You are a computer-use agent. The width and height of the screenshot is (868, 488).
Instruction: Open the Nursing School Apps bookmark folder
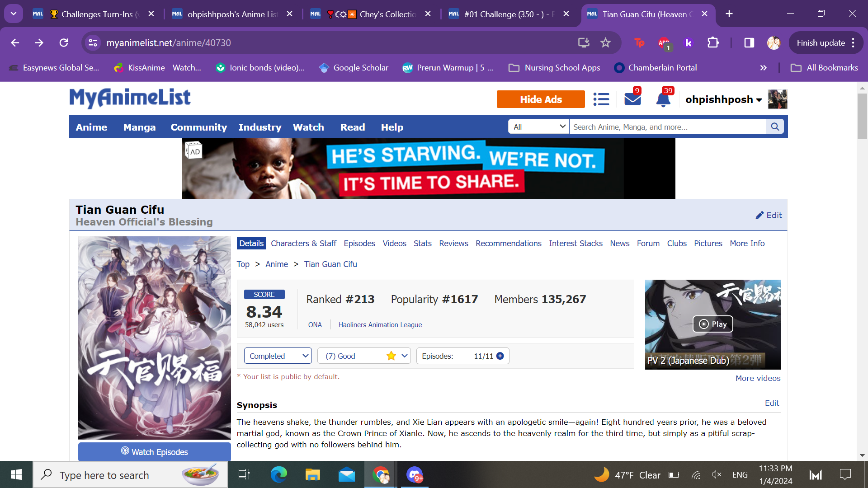[554, 68]
